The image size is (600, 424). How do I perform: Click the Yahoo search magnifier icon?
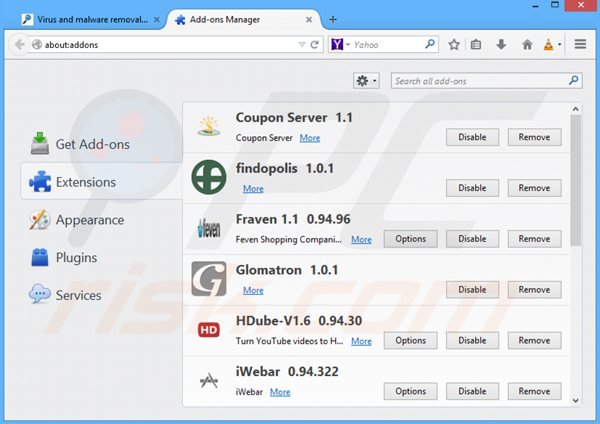[430, 44]
